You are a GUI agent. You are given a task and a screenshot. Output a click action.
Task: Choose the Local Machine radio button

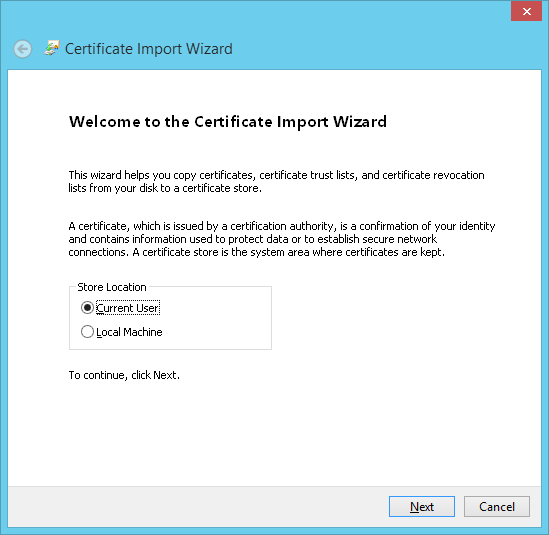(87, 332)
